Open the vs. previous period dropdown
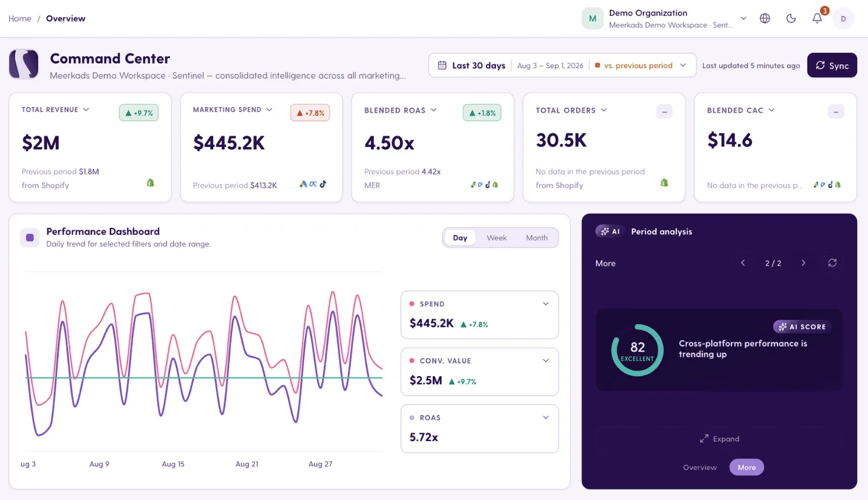The image size is (868, 500). pyautogui.click(x=641, y=65)
